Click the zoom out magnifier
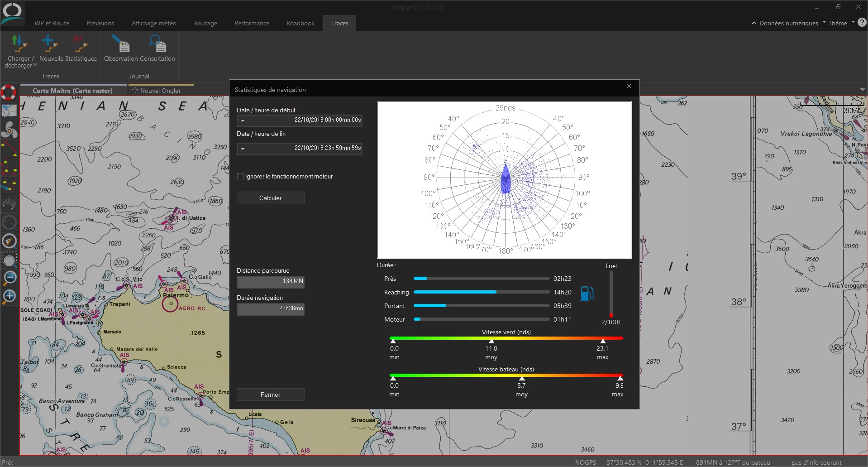The width and height of the screenshot is (868, 467). point(9,278)
